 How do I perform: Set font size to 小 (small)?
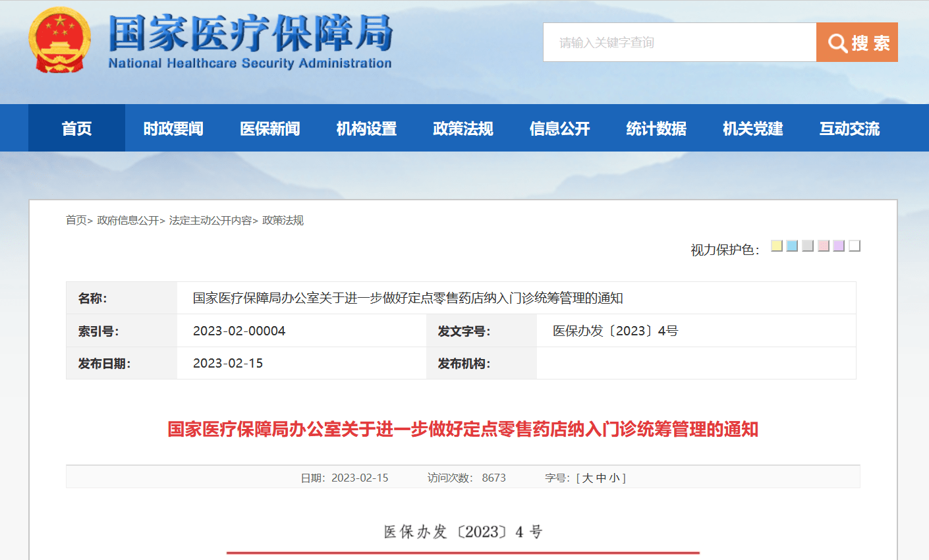tap(614, 478)
